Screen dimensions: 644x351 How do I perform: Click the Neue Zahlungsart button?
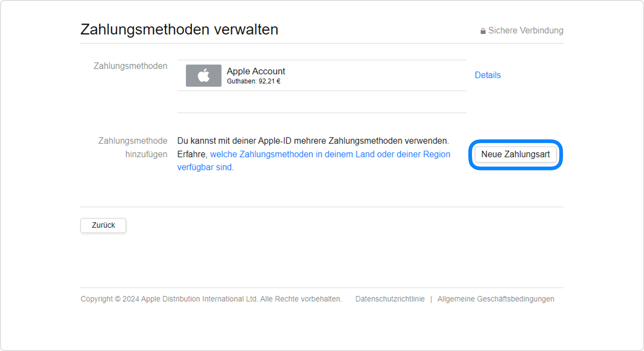(x=516, y=154)
